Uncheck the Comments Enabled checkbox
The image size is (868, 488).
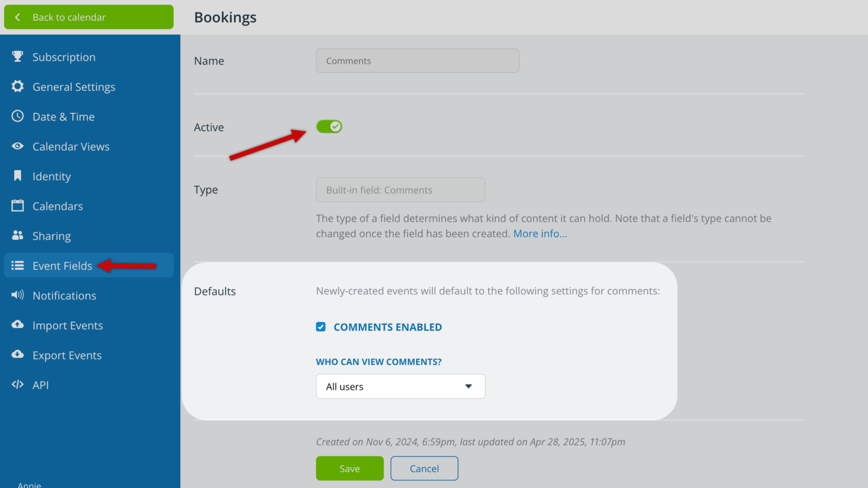coord(320,326)
